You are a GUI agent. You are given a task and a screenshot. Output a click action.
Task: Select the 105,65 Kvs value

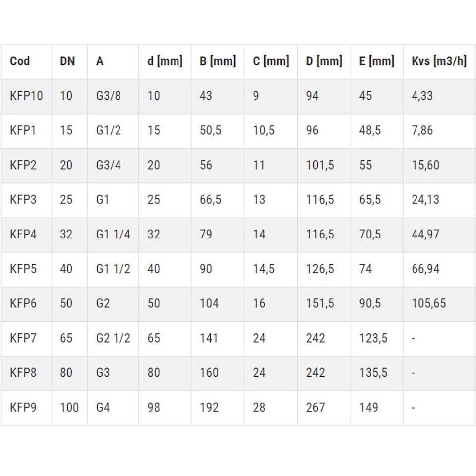pos(428,303)
